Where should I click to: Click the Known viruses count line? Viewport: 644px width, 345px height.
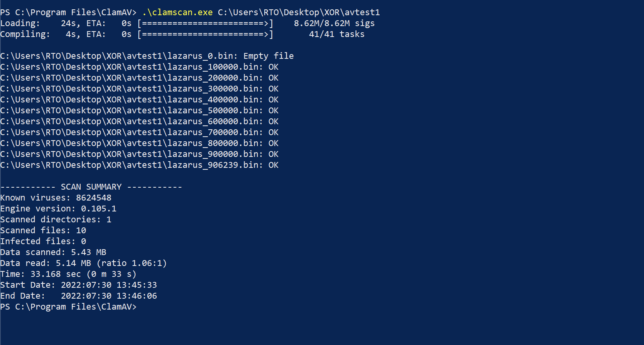56,198
